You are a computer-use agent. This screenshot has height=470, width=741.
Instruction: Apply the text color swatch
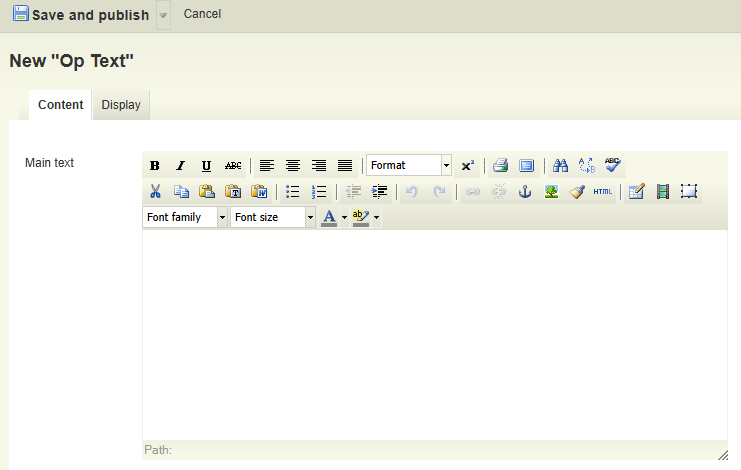tap(329, 218)
